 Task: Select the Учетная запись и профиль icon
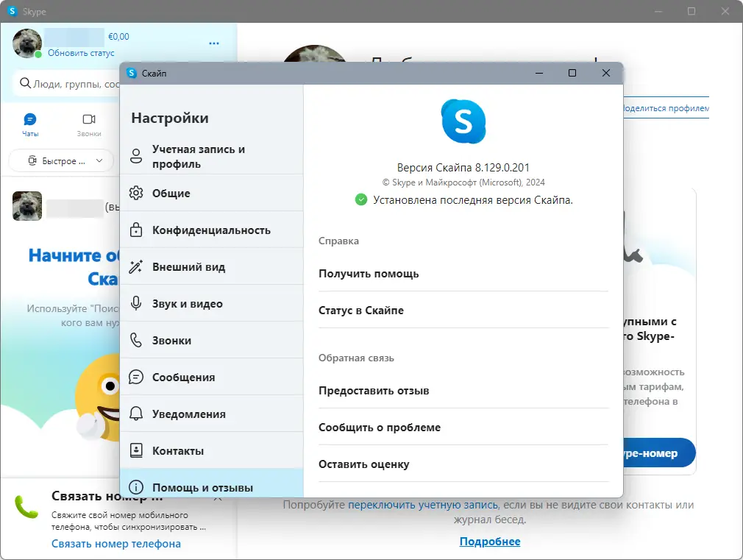[x=136, y=156]
